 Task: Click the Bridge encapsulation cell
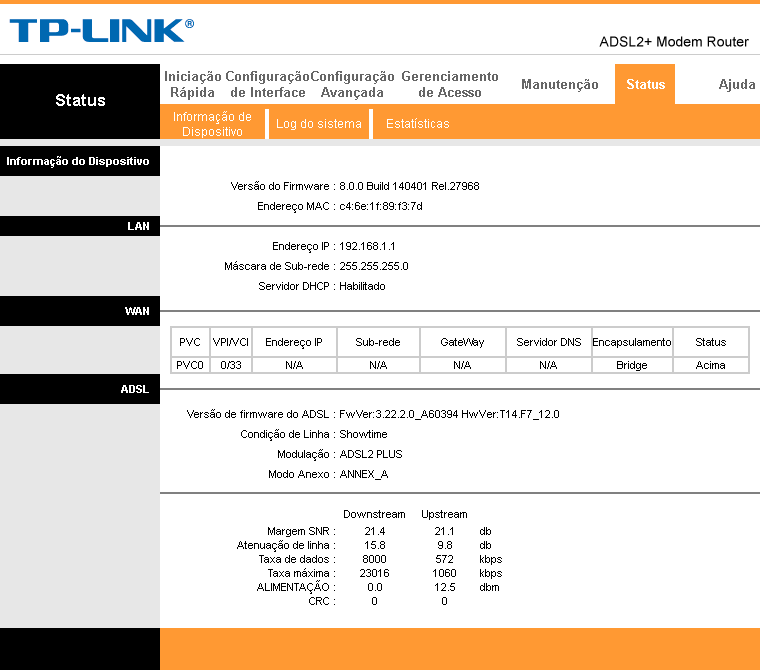(631, 365)
